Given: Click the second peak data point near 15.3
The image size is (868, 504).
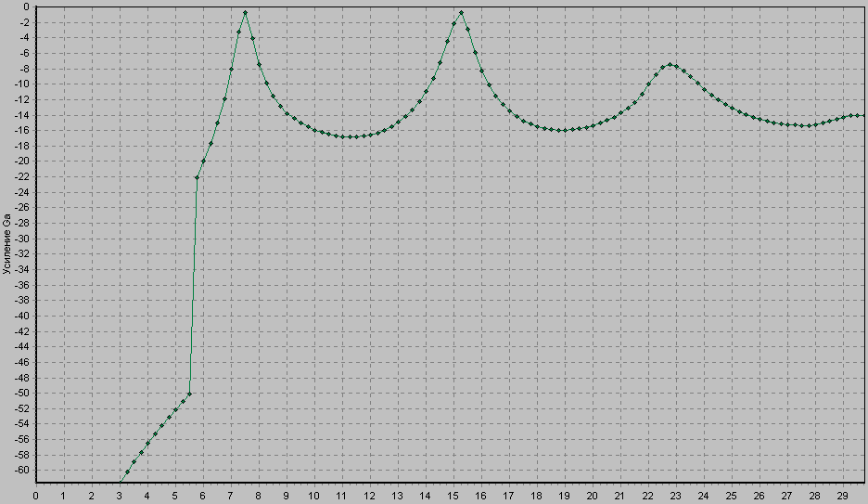Looking at the screenshot, I should [461, 13].
